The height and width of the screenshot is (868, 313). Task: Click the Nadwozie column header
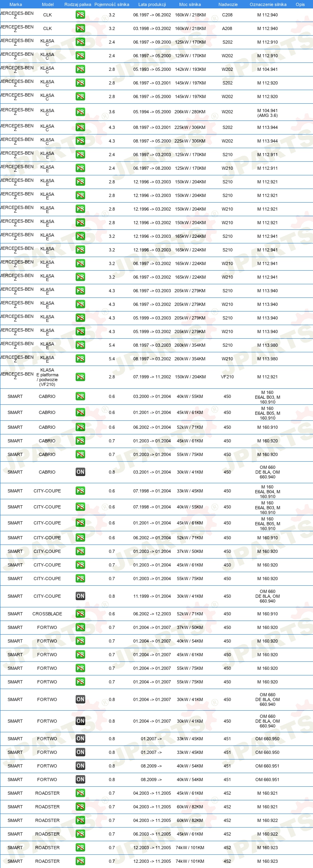[228, 4]
